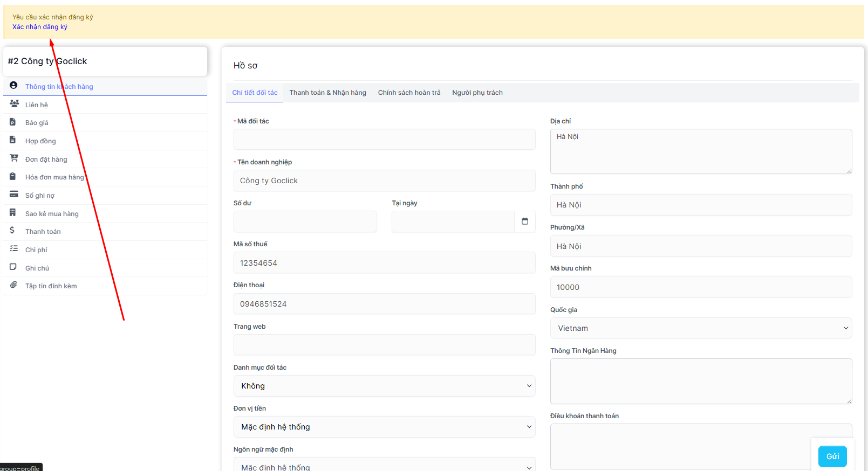Screen dimensions: 868x471
Task: Expand the Đơn vị tiền dropdown
Action: click(384, 427)
